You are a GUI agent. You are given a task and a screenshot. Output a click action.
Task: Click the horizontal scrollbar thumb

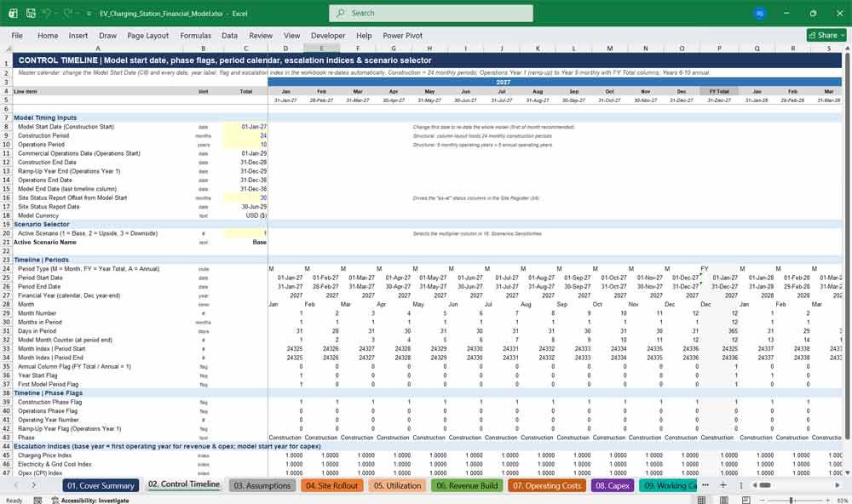(765, 485)
